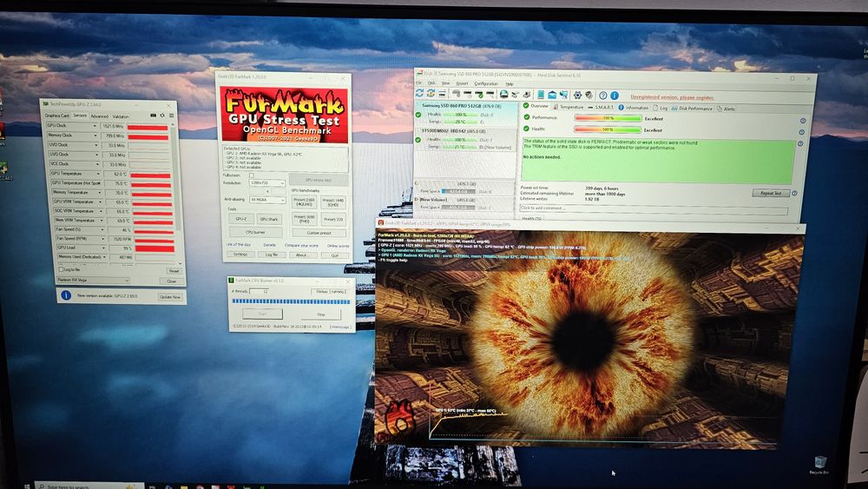
Task: Open the Report menu in Hard Disk Sentinel
Action: (463, 83)
